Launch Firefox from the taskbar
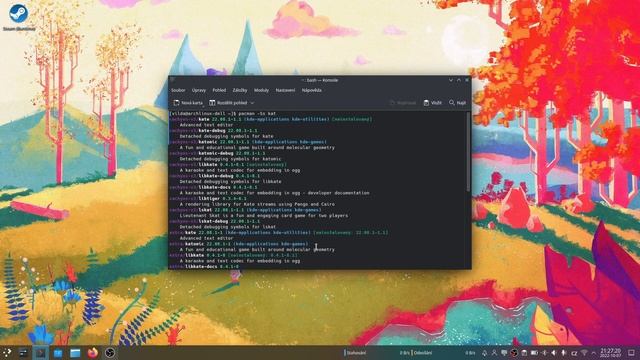 coord(93,353)
